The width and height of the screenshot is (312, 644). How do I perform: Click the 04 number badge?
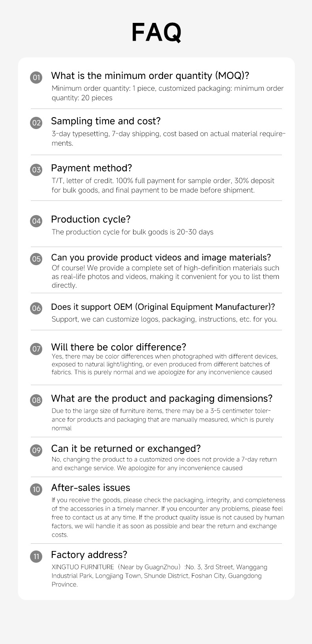tap(36, 221)
